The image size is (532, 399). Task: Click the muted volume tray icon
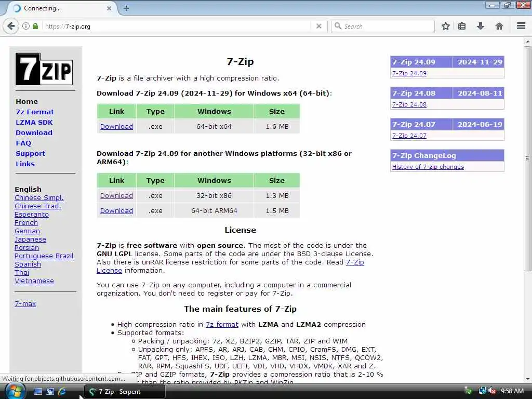coord(491,391)
